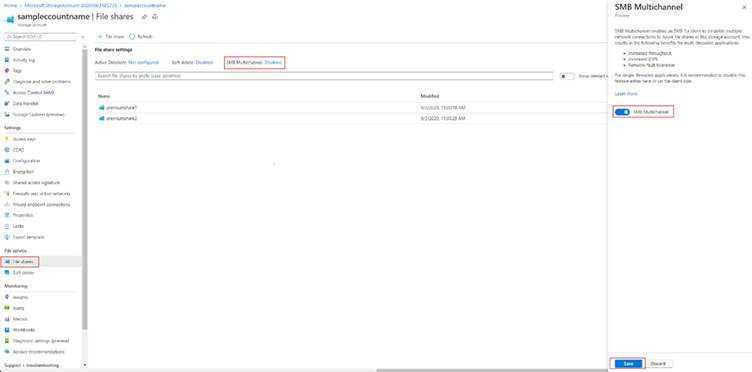Close the SMB Multichannel panel
This screenshot has height=372, width=752.
pos(744,8)
